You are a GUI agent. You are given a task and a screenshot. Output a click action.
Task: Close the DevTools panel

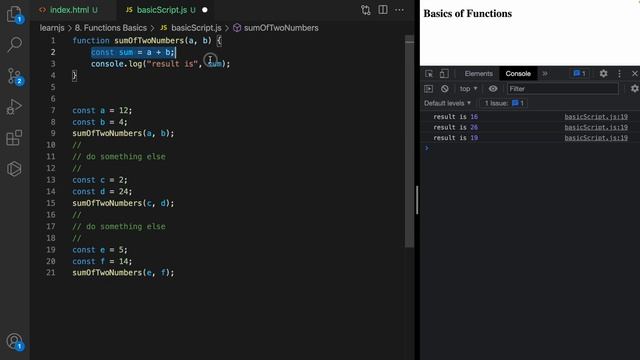click(x=634, y=74)
